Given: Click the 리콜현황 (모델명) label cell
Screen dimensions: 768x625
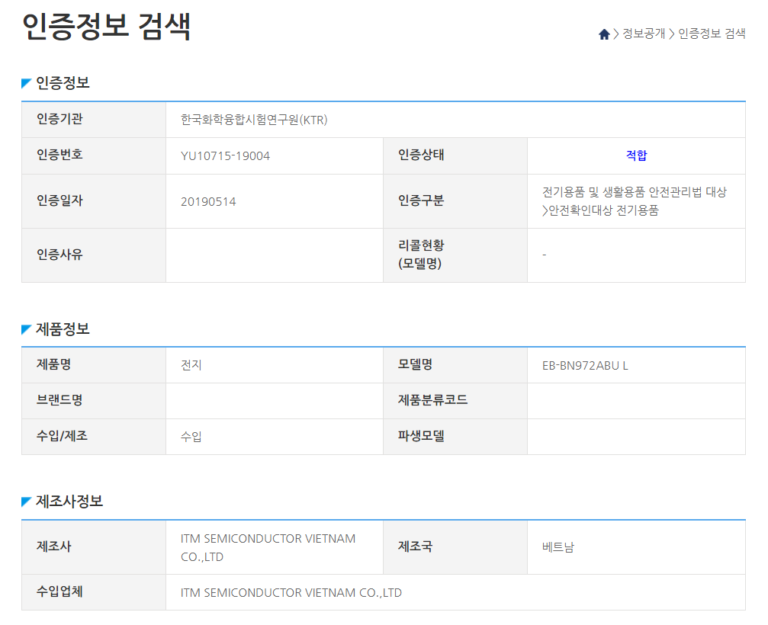Looking at the screenshot, I should click(x=455, y=255).
